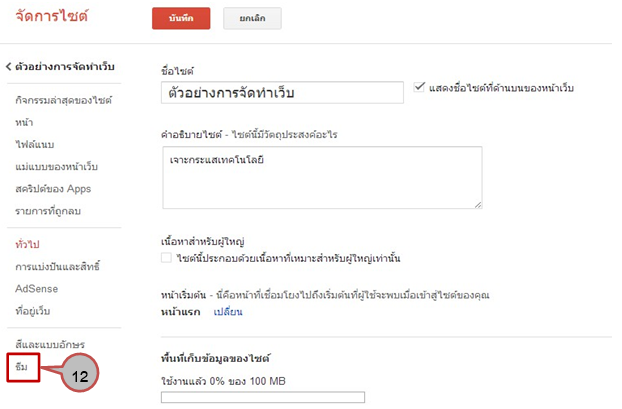Click the site description textarea
Image resolution: width=622 pixels, height=409 pixels.
[x=322, y=177]
